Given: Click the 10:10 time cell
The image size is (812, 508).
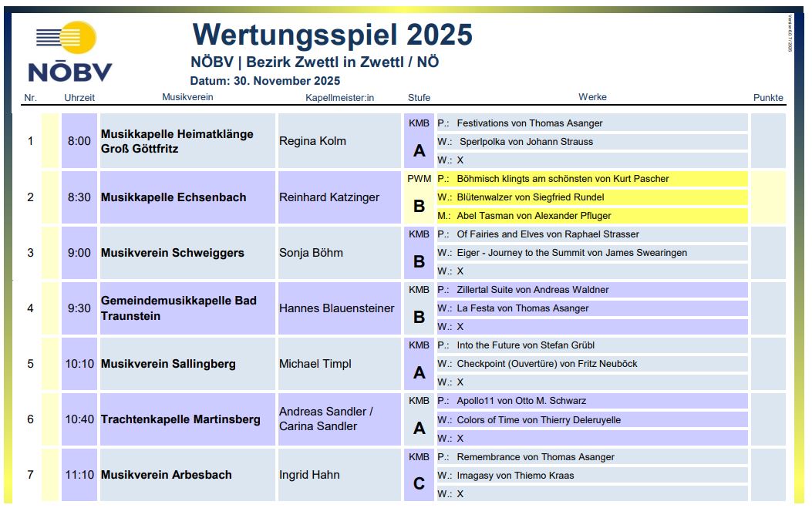Looking at the screenshot, I should [79, 364].
